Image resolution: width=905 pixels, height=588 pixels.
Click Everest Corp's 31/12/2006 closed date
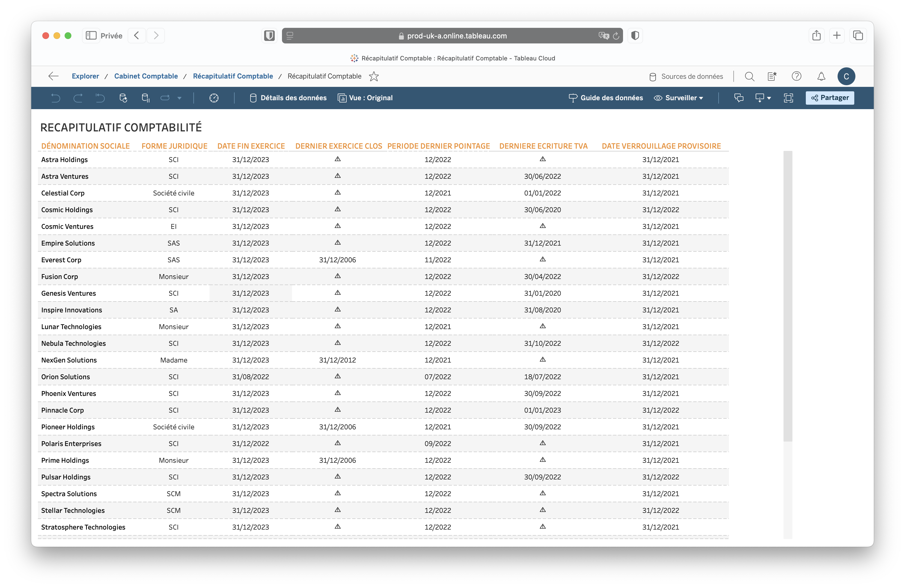(x=337, y=260)
